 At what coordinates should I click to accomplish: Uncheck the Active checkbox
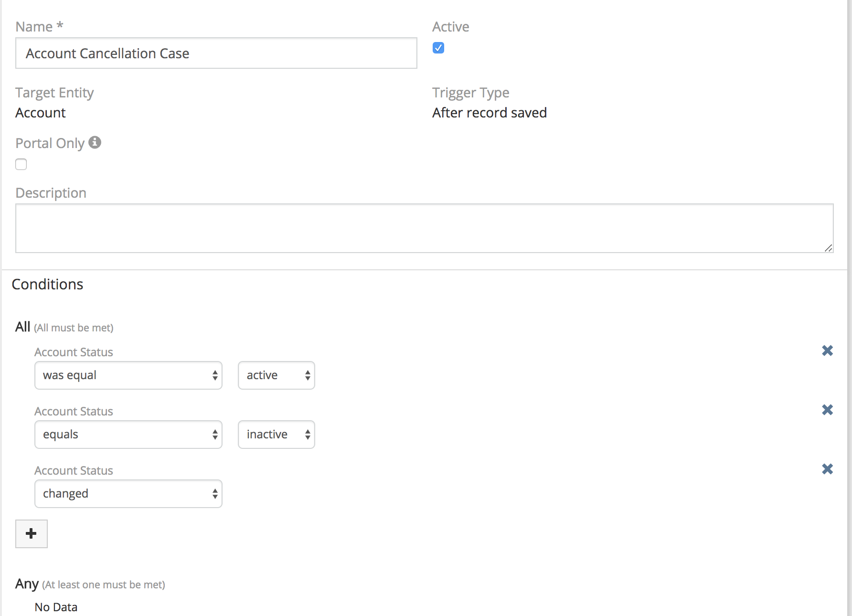(438, 48)
